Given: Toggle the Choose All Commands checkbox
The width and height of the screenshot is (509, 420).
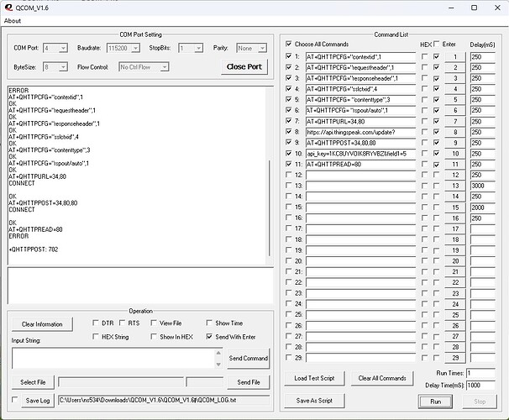Looking at the screenshot, I should pos(290,44).
